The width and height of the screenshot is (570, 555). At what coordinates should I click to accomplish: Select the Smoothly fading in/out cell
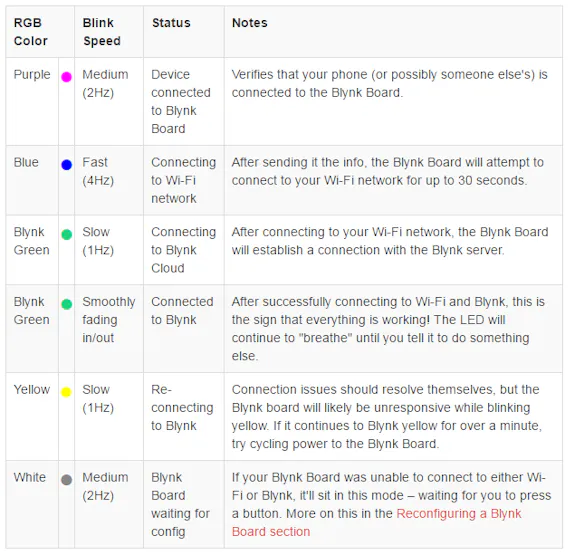[x=109, y=329]
